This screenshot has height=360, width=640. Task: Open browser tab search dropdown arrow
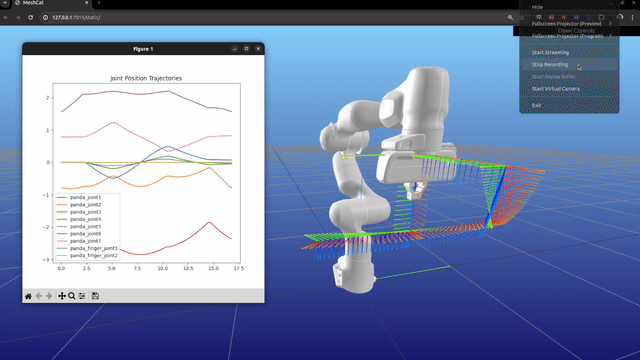(x=5, y=3)
